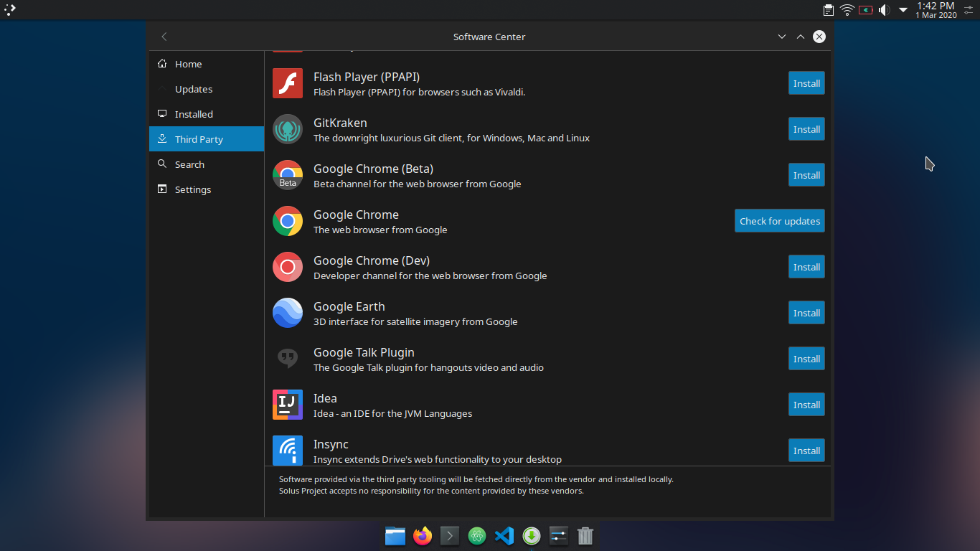Click the battery indicator in tray
The height and width of the screenshot is (551, 980).
[866, 10]
